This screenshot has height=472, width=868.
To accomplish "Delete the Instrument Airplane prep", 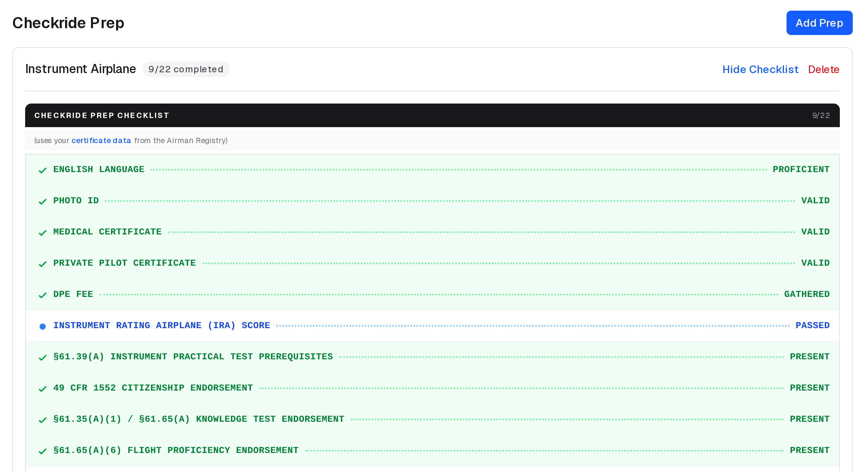I will [x=823, y=69].
